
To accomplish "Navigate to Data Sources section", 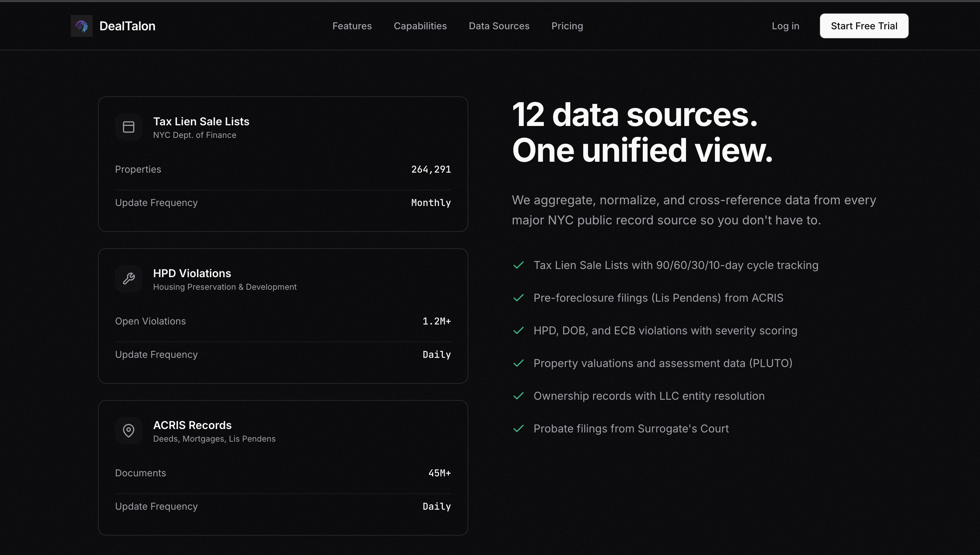I will click(x=499, y=26).
